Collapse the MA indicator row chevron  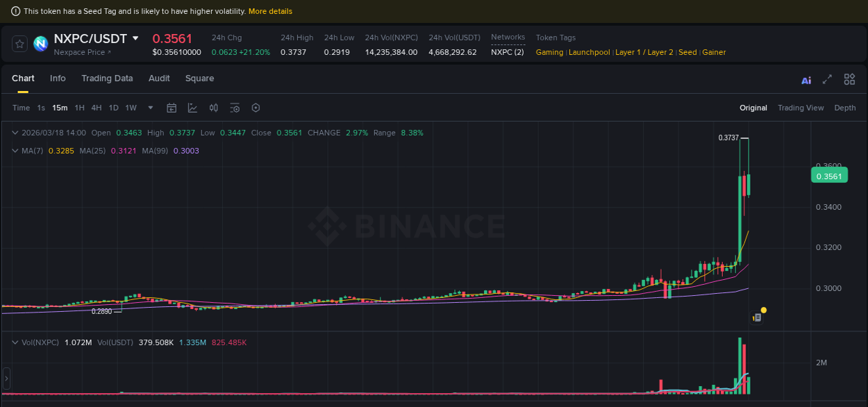point(15,150)
